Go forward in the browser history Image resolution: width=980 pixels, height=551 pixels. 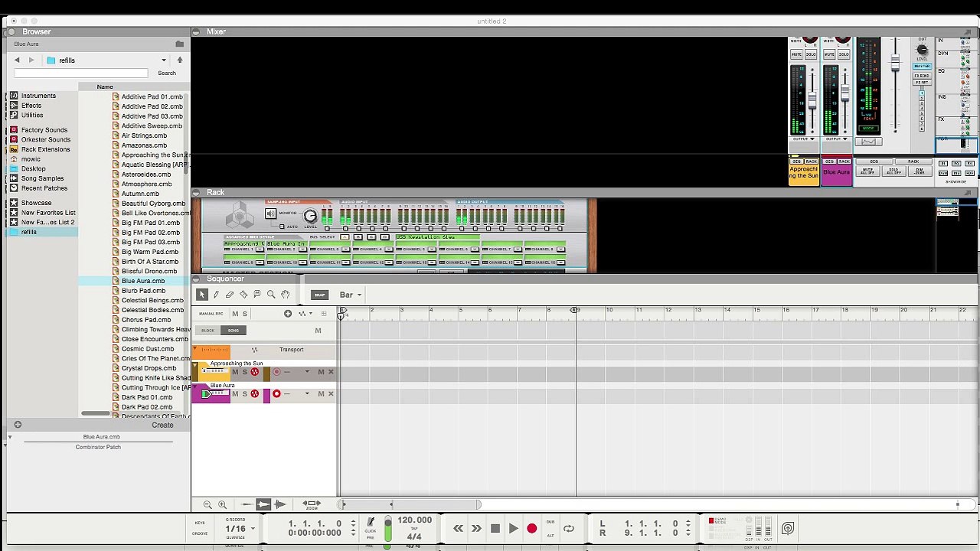click(x=31, y=60)
